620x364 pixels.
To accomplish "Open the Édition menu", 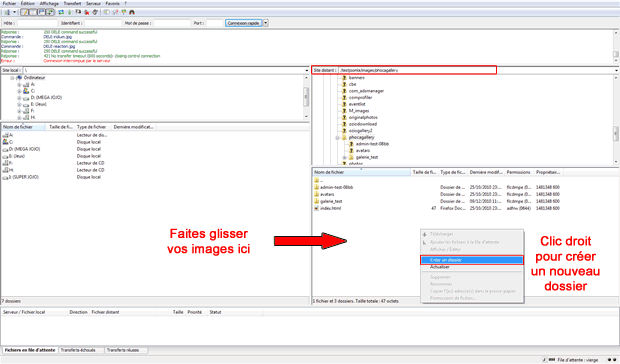I will click(x=28, y=4).
